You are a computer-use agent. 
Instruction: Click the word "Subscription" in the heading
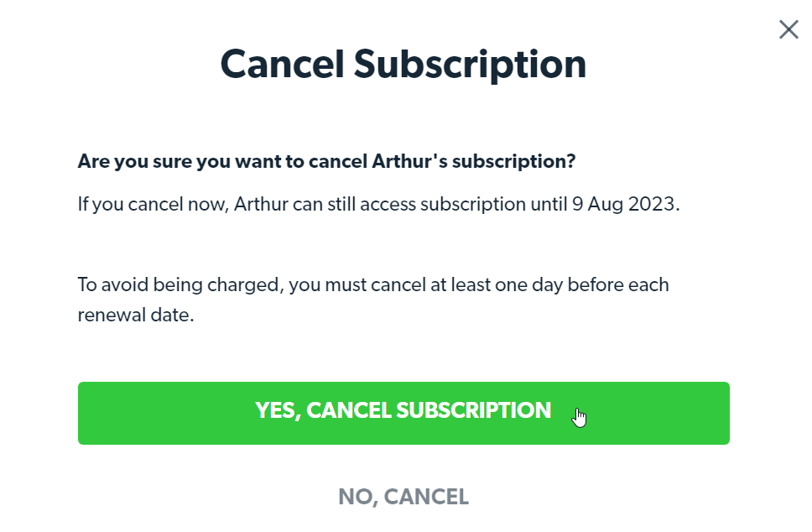469,65
